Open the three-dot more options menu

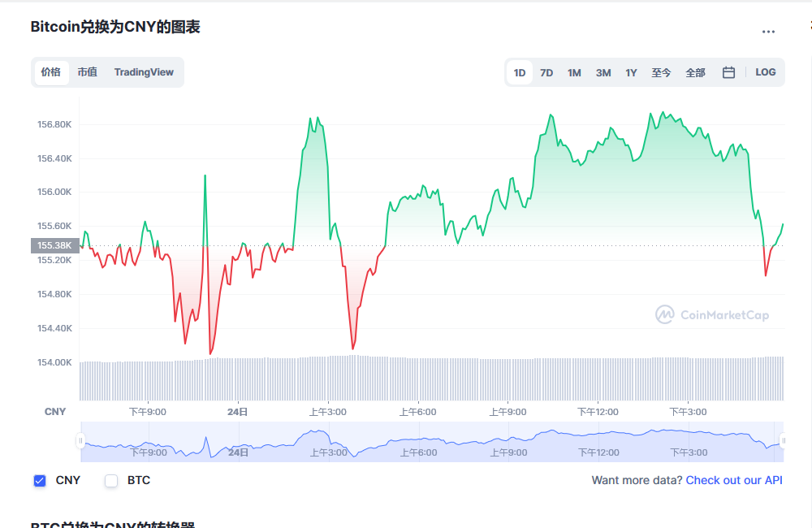coord(768,32)
